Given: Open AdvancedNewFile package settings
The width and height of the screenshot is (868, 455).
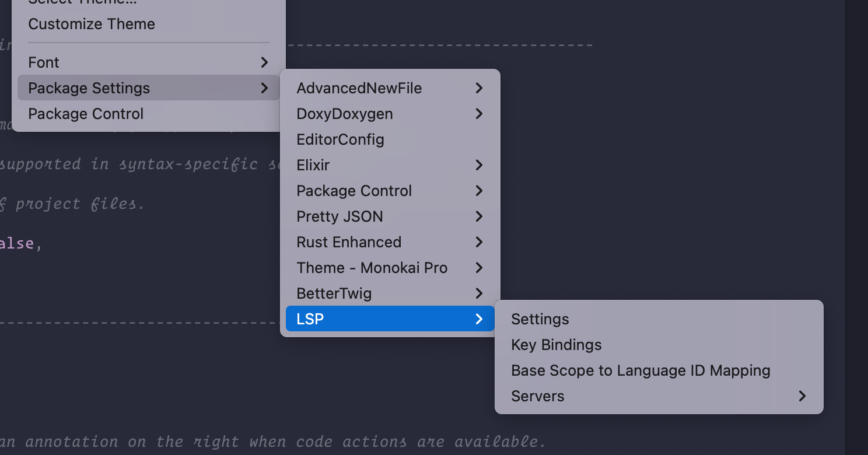Looking at the screenshot, I should click(390, 88).
